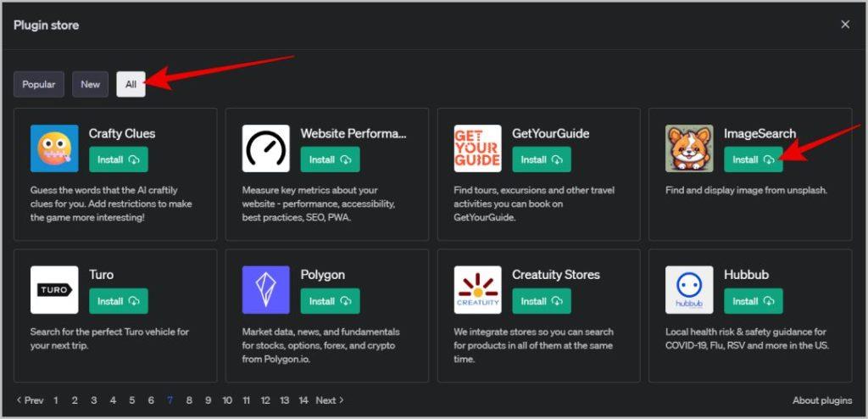Viewport: 868px width, 419px height.
Task: Click the GetYourGuide plugin logo
Action: [478, 148]
